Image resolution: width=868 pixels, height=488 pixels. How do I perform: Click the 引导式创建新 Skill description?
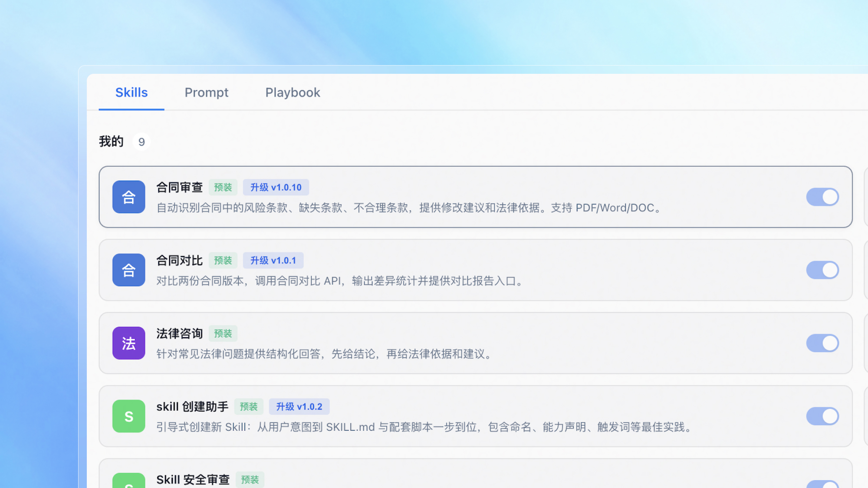(425, 427)
